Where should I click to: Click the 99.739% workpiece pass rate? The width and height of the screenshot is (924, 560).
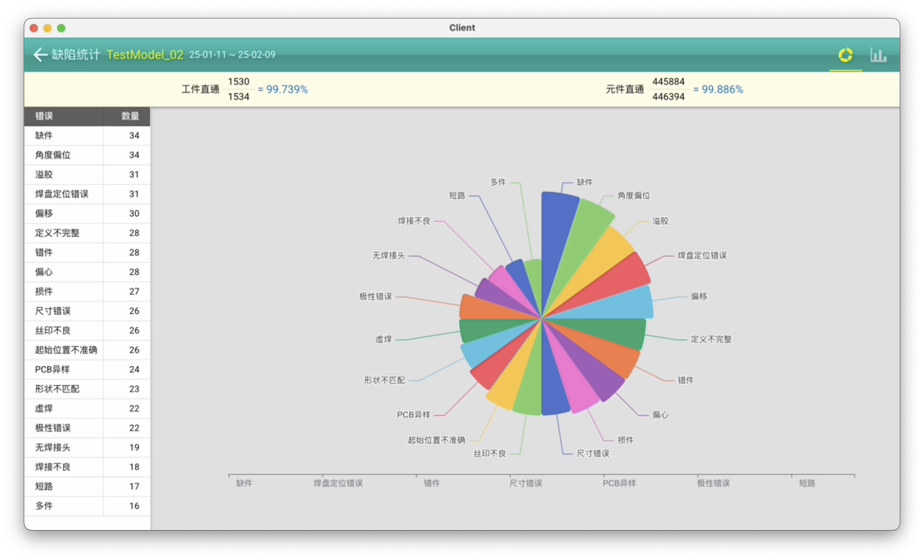coord(287,90)
